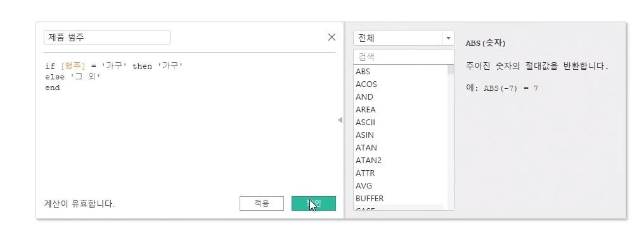Click the end keyword in the formula
Viewport: 644px width, 252px height.
tap(53, 88)
